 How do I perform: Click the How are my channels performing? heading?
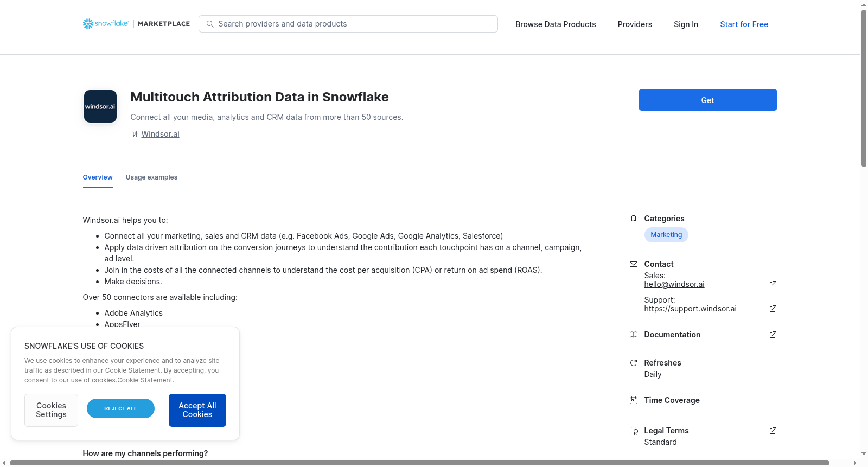[x=145, y=453]
